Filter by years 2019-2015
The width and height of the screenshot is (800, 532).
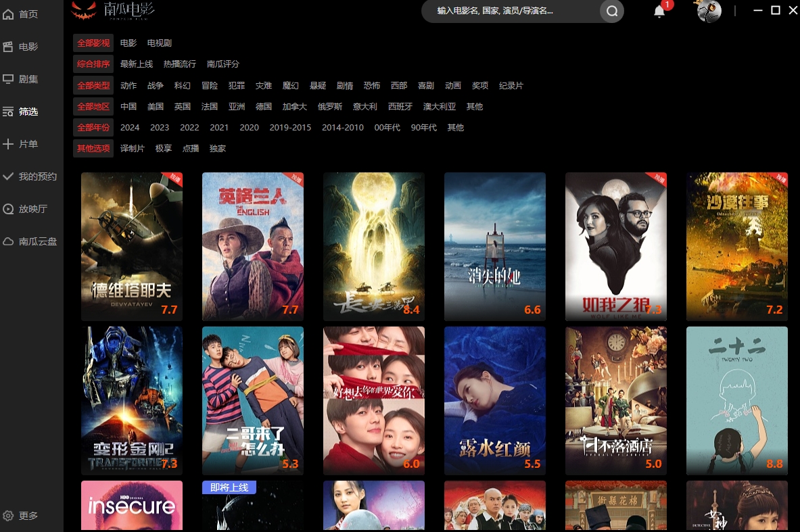pyautogui.click(x=290, y=128)
